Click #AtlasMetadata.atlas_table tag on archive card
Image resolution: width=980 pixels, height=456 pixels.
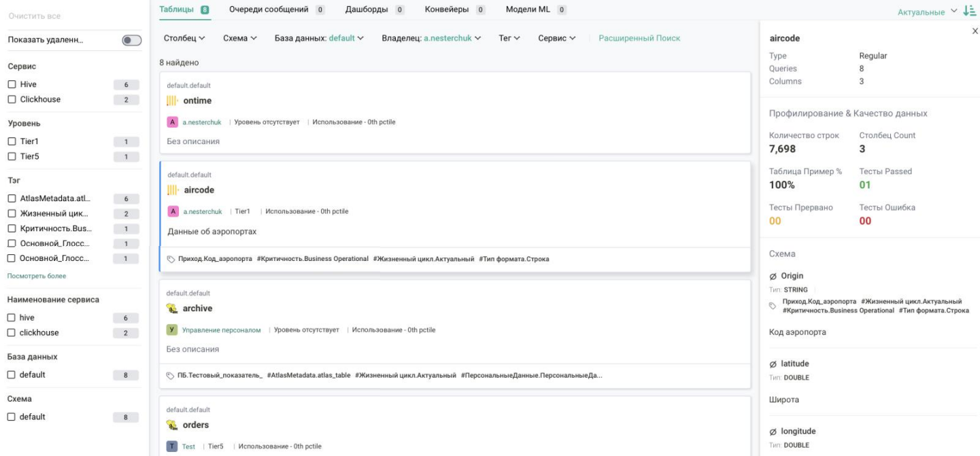[x=309, y=376]
